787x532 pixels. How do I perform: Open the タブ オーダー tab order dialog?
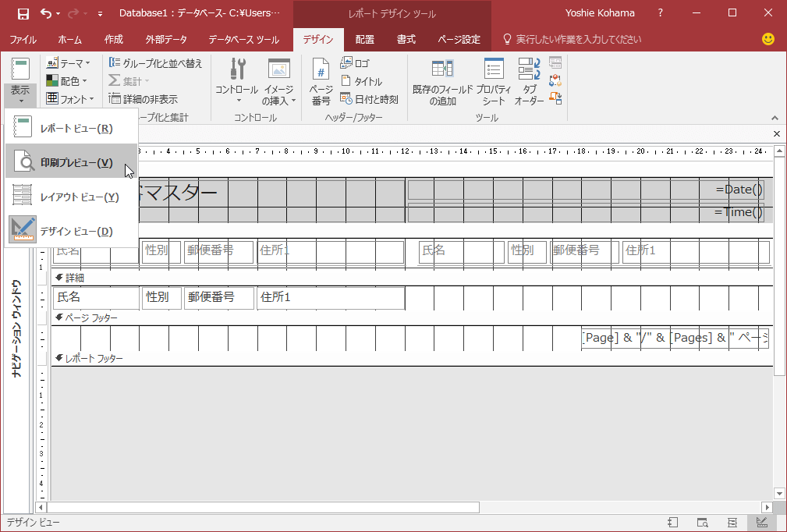pos(529,81)
